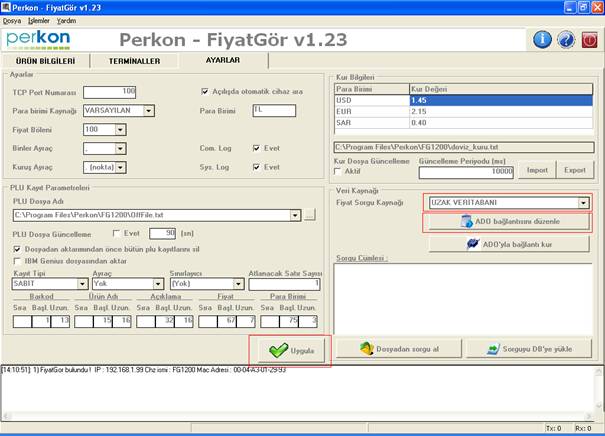Screen dimensions: 605x436
Task: Click the doviz_kuru.txt path field
Action: [464, 147]
